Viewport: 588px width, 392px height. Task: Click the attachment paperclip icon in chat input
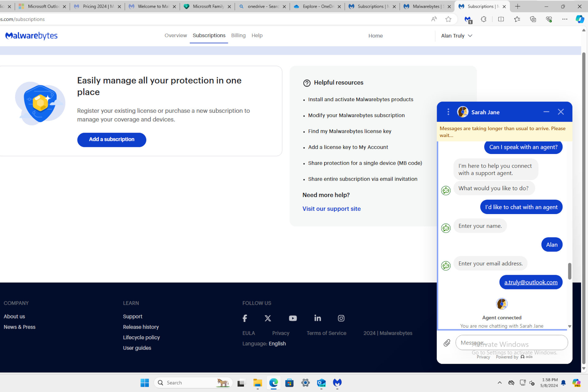(447, 343)
